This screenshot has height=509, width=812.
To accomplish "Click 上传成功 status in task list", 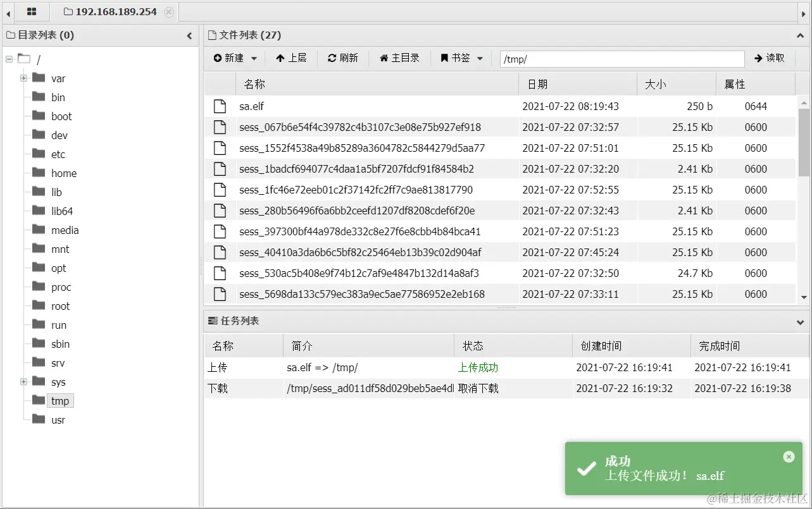I will point(478,367).
